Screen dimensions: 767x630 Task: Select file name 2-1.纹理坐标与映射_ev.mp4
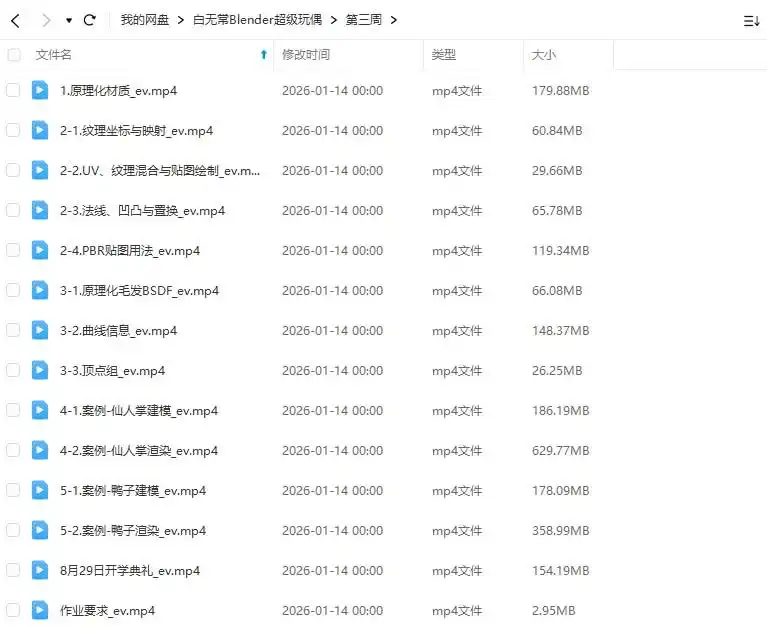point(136,131)
